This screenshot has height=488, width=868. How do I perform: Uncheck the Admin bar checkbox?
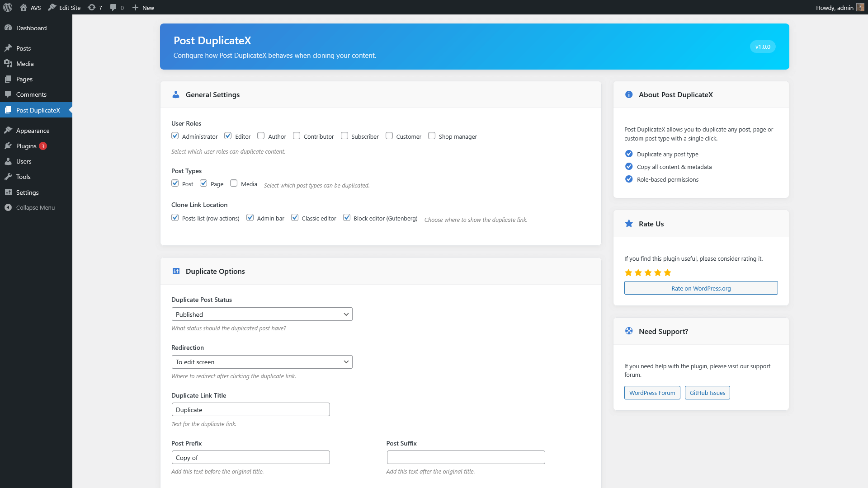(x=250, y=217)
